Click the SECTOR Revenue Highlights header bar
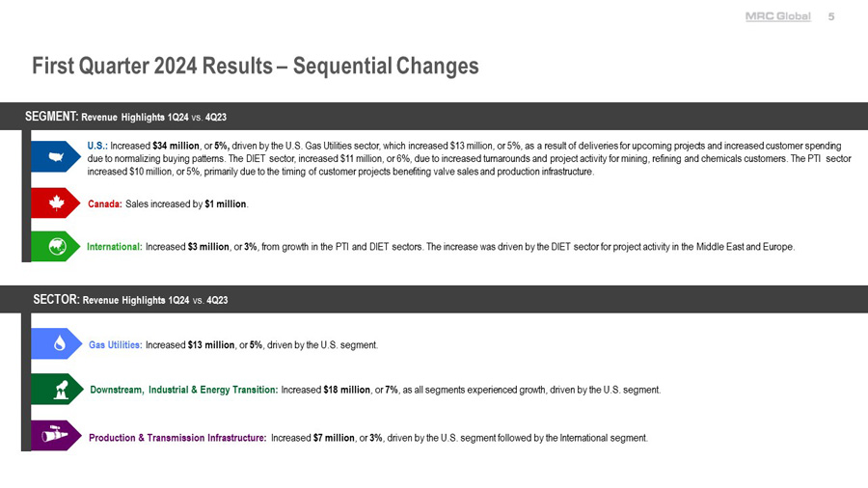 (x=434, y=299)
